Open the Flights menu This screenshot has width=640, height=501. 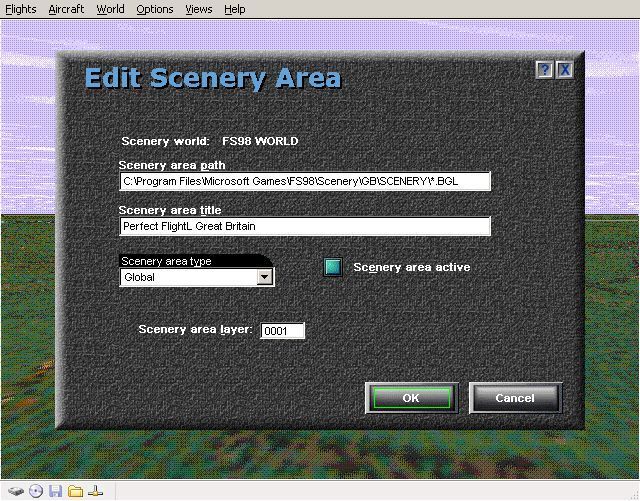(21, 9)
